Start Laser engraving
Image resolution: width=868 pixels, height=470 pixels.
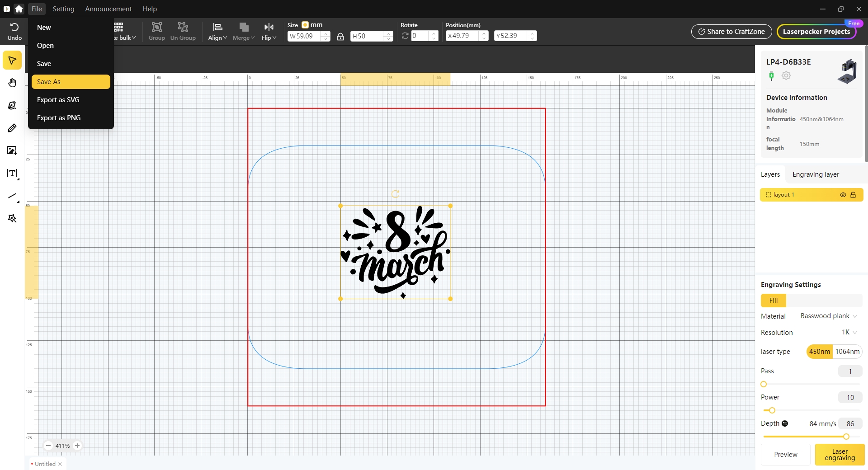click(x=839, y=455)
